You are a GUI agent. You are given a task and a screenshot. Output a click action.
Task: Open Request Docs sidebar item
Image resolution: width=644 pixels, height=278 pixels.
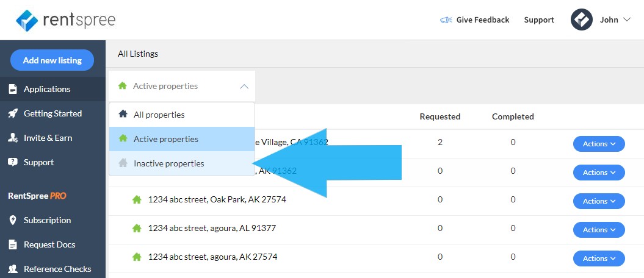(x=52, y=245)
